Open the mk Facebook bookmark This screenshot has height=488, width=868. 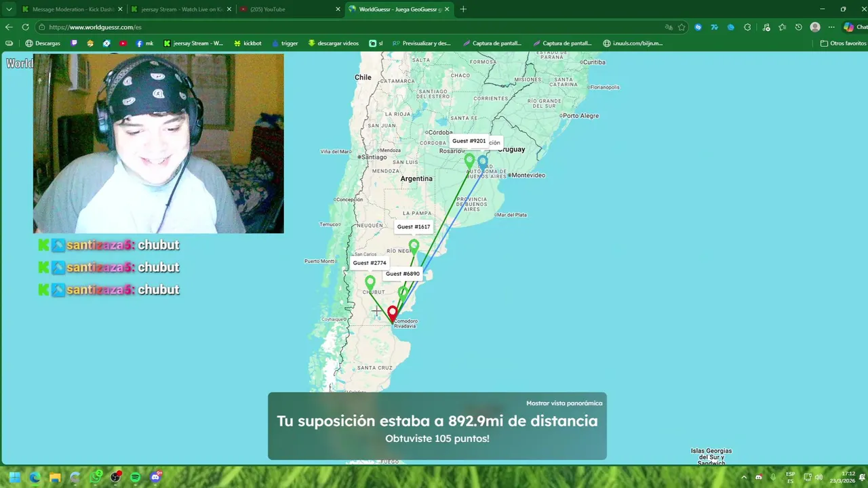[x=144, y=43]
